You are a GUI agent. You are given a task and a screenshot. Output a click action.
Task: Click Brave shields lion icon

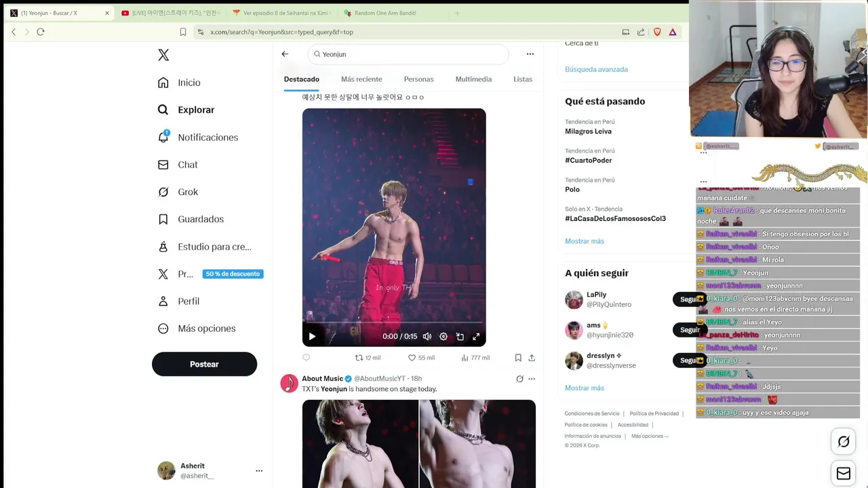tap(657, 32)
